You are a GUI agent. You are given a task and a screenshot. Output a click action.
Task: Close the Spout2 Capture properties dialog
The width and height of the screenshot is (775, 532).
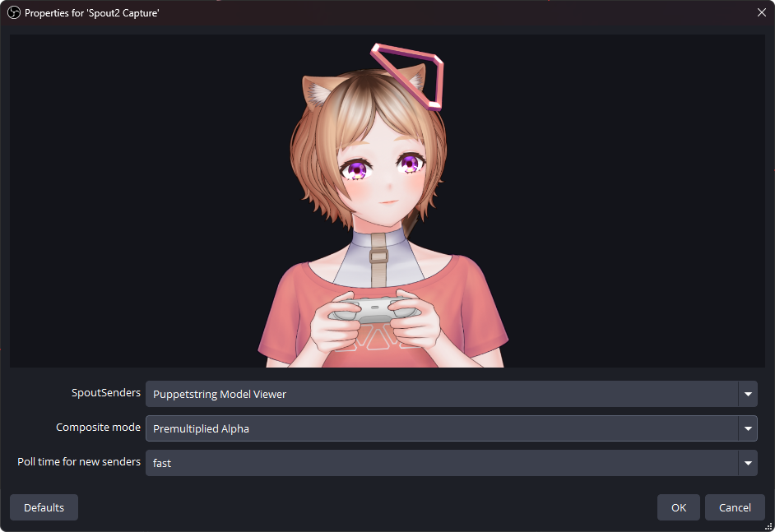762,12
